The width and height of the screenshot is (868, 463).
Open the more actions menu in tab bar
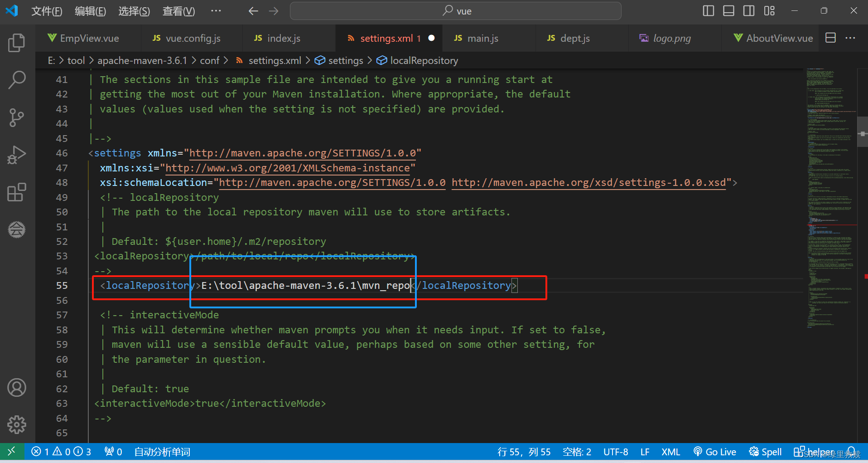(x=850, y=38)
